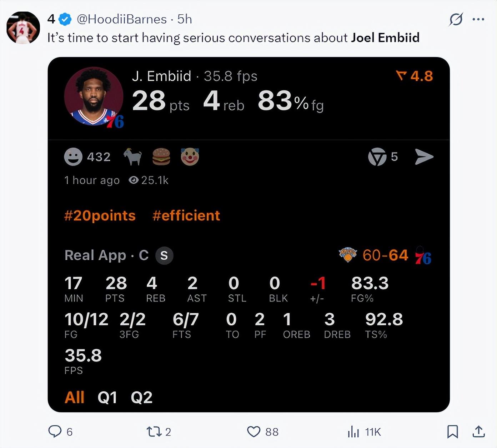
Task: Open the #20points hashtag
Action: 100,215
